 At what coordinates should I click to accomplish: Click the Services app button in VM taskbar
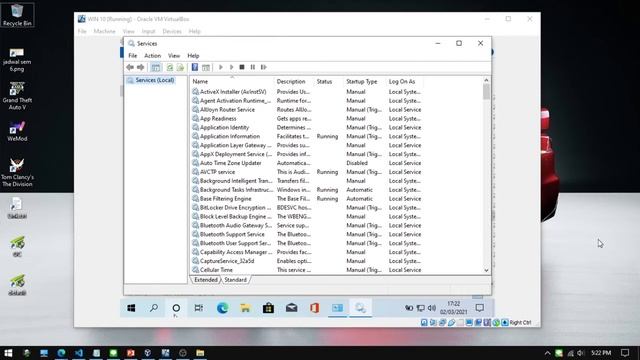pos(360,308)
